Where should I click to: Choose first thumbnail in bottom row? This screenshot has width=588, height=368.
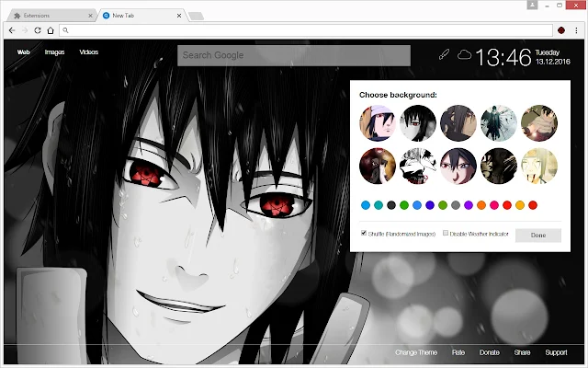pos(378,166)
